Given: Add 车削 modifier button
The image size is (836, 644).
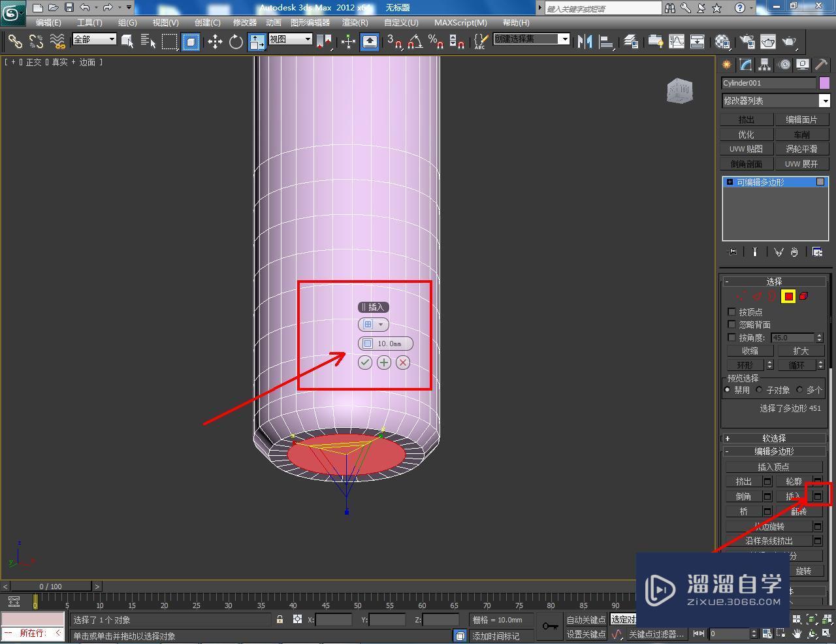Looking at the screenshot, I should (x=801, y=135).
